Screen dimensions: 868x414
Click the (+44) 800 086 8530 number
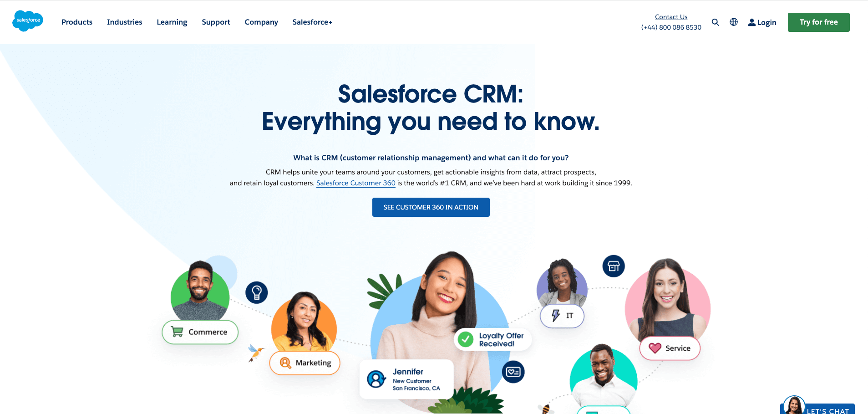pos(671,27)
